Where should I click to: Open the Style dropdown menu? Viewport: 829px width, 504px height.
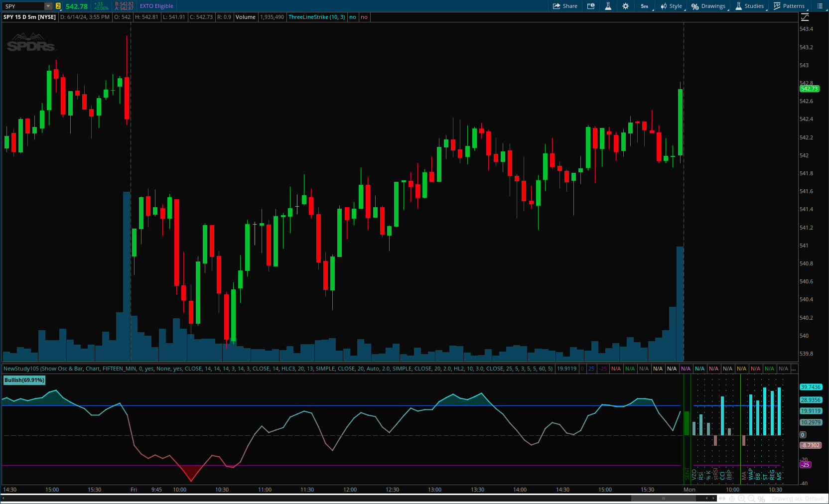pos(672,6)
